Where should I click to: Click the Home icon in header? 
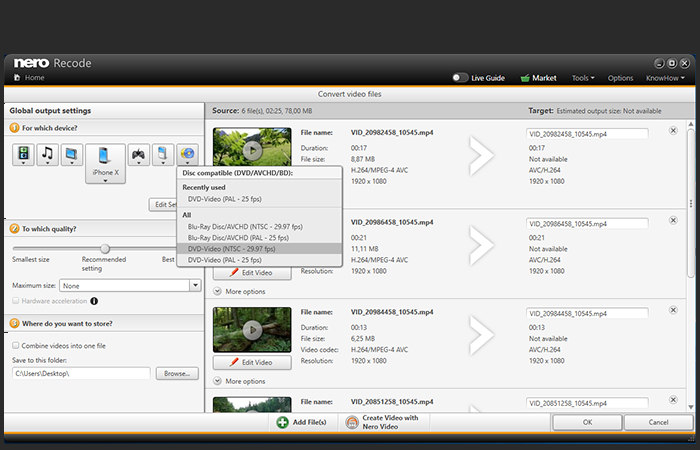click(19, 77)
